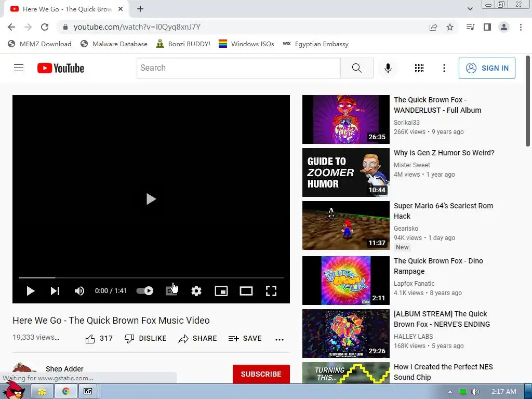The height and width of the screenshot is (399, 532).
Task: Open a new tab with plus button
Action: click(x=140, y=9)
